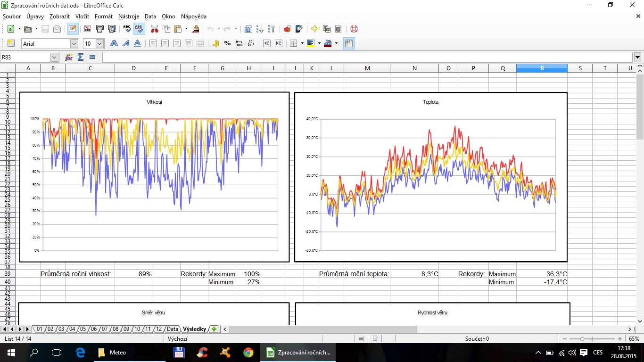644x362 pixels.
Task: Open the Soubor menu
Action: (12, 16)
